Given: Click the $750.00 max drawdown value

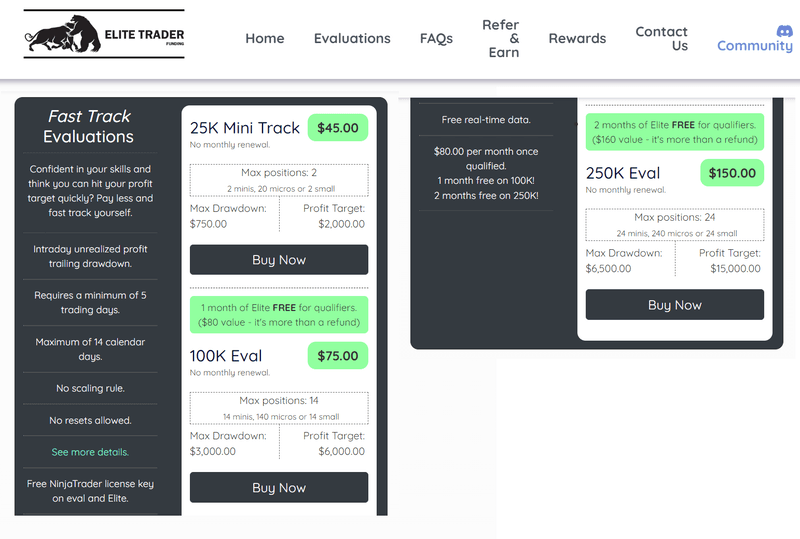Looking at the screenshot, I should click(x=208, y=224).
